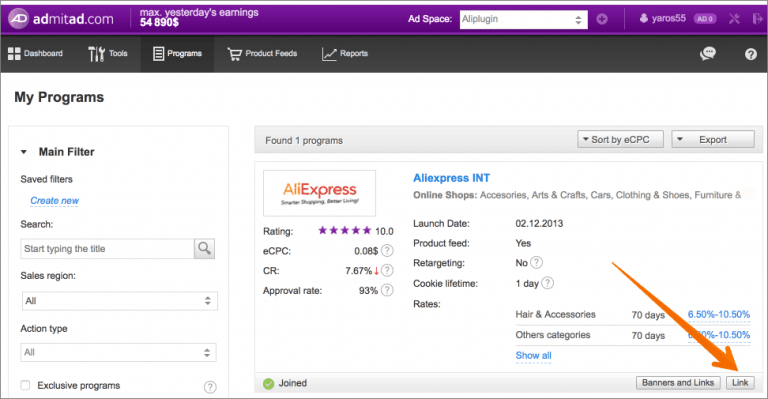768x399 pixels.
Task: Go to the Programs tab
Action: coord(177,53)
